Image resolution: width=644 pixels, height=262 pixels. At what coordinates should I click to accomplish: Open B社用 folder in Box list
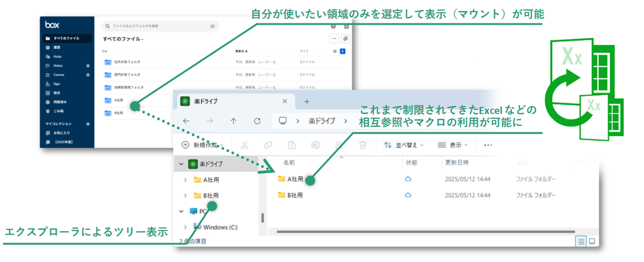119,113
